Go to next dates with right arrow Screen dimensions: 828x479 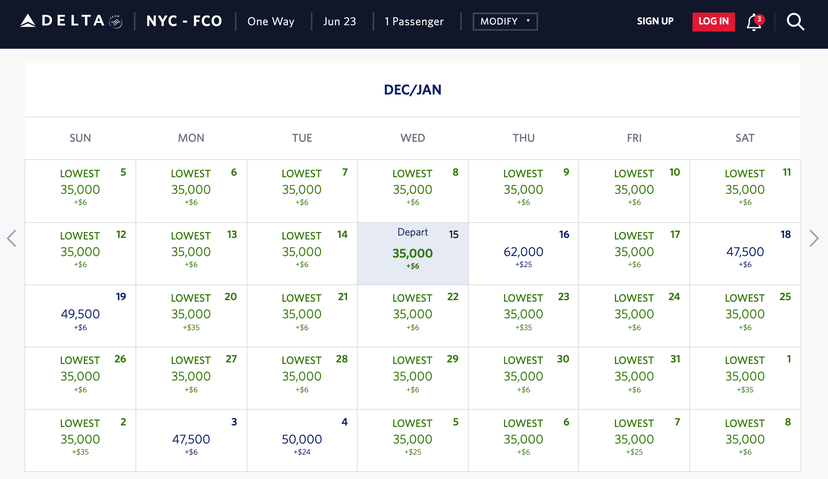click(814, 238)
